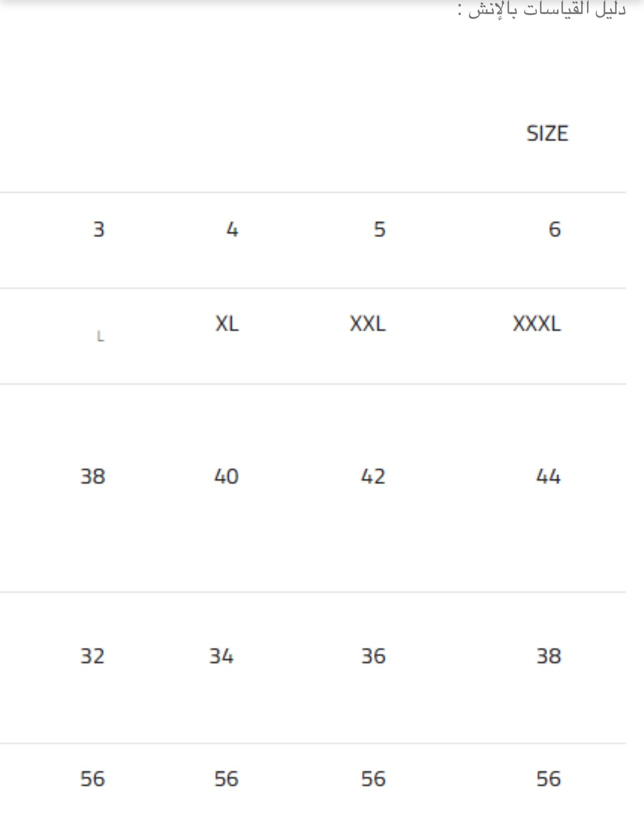Select size number 6 cell

tap(555, 230)
